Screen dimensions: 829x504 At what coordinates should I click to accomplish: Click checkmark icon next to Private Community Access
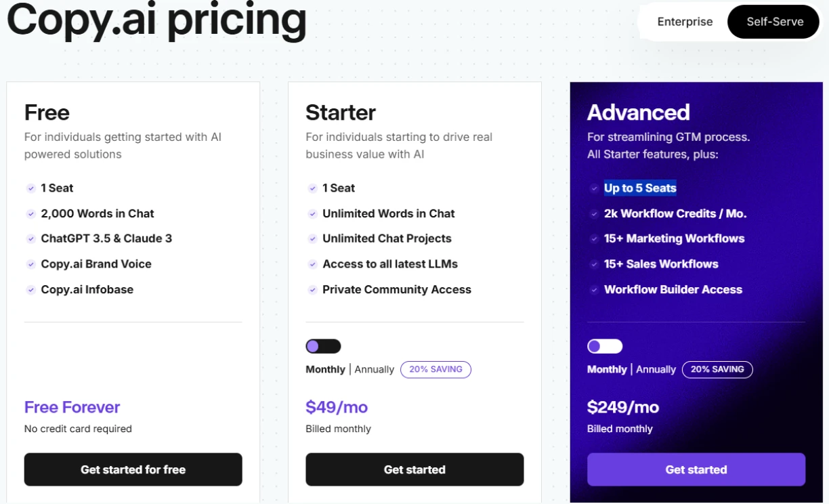point(312,289)
